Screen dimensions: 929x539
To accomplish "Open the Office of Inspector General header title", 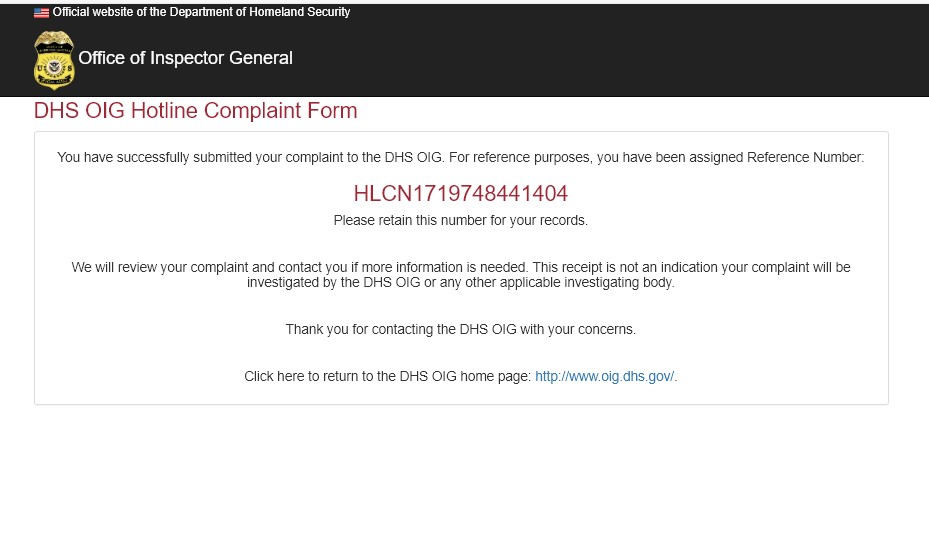I will coord(185,58).
